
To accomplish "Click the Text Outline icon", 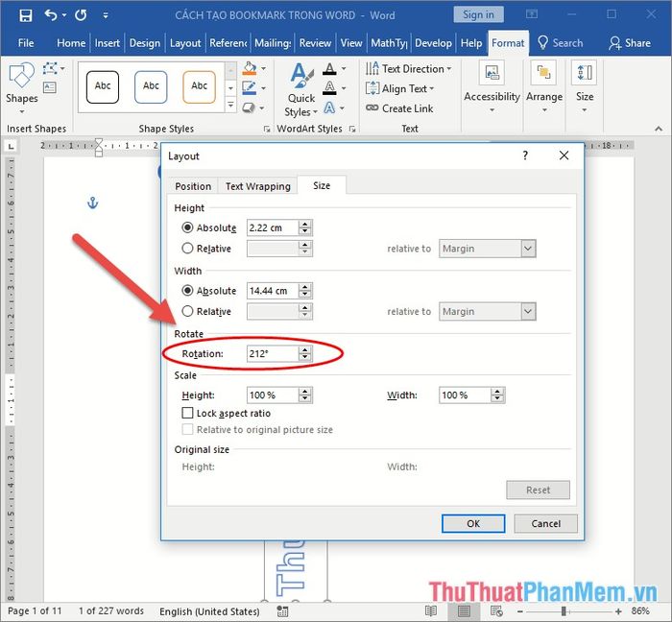I will [x=329, y=87].
